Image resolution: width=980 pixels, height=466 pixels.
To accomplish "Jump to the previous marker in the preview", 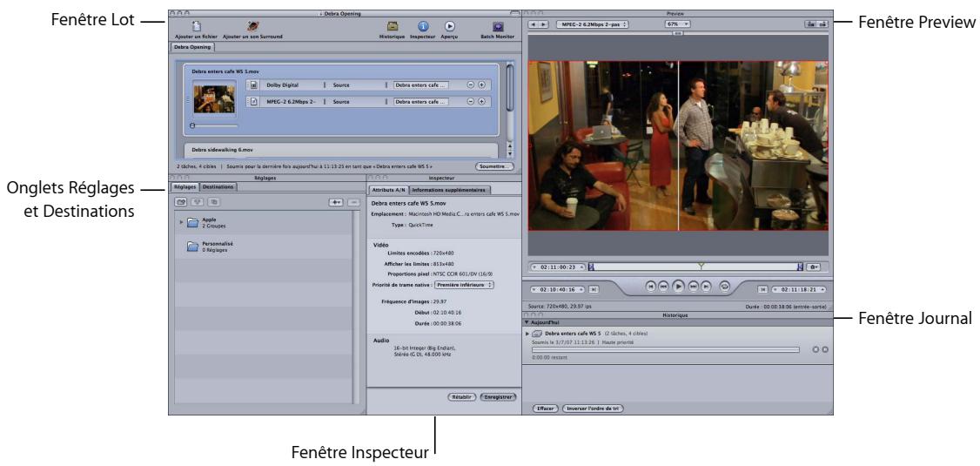I will (650, 285).
